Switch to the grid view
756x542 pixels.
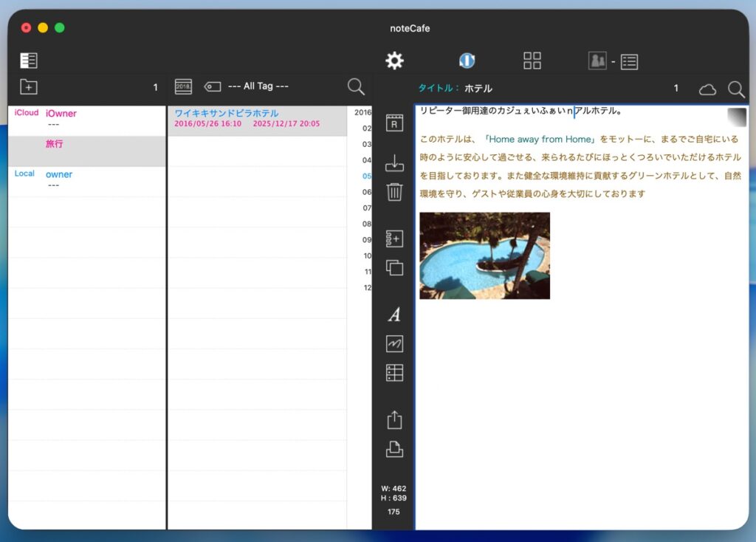532,61
